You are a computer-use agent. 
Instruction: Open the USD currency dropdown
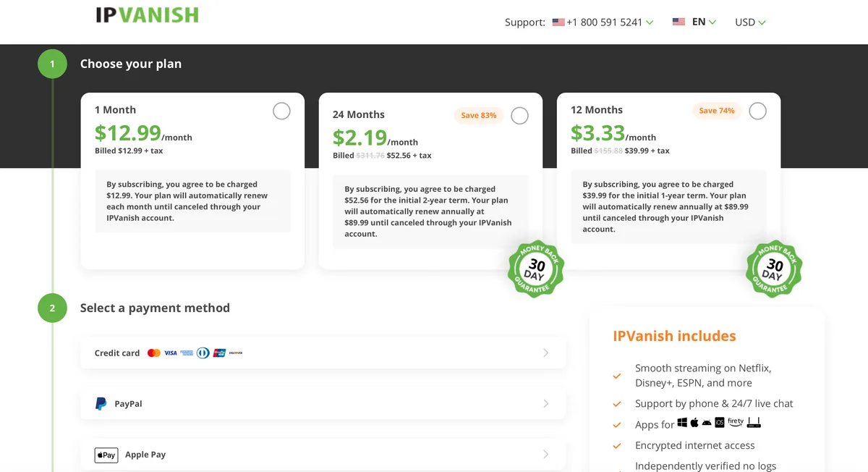(750, 22)
